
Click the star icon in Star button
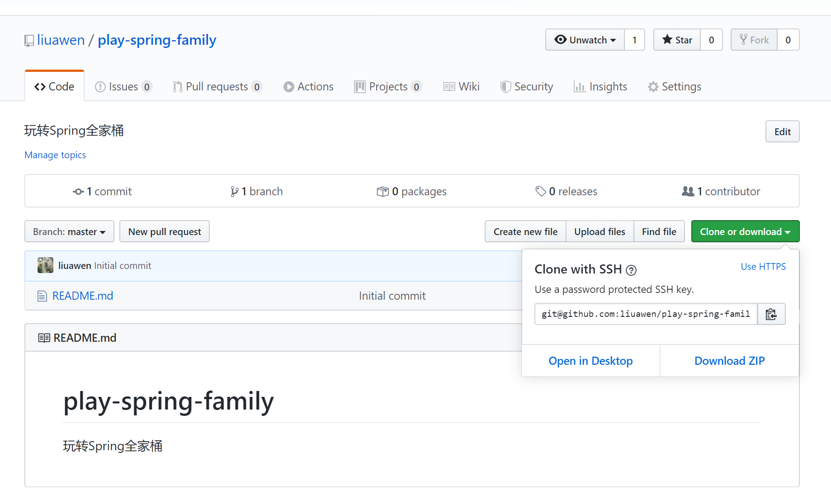(667, 39)
